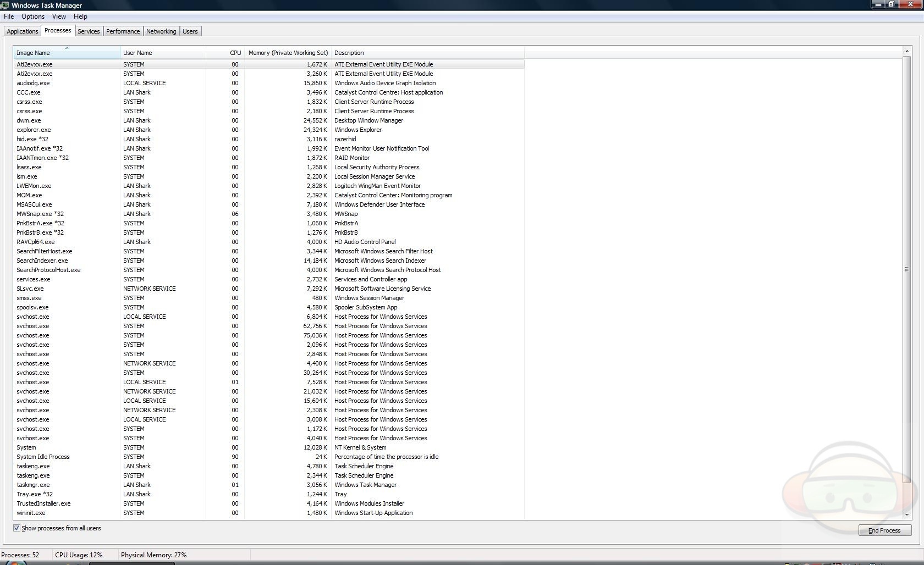Toggle Show processes from all users
The image size is (924, 565).
pyautogui.click(x=17, y=528)
